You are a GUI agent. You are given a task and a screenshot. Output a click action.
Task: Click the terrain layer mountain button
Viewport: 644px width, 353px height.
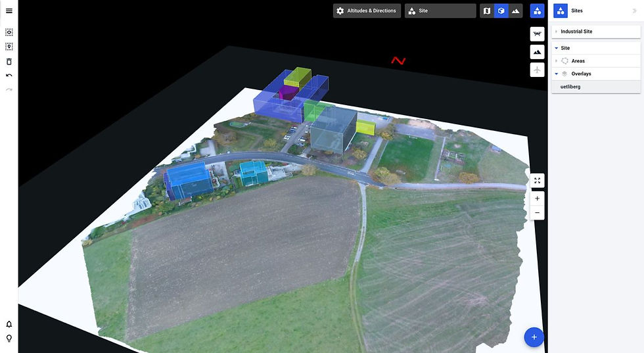pyautogui.click(x=538, y=52)
